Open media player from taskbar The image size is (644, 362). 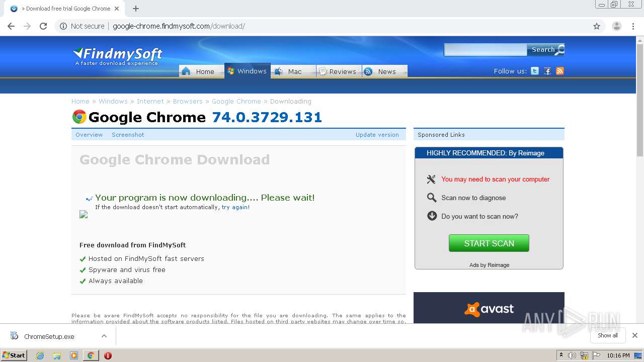74,355
